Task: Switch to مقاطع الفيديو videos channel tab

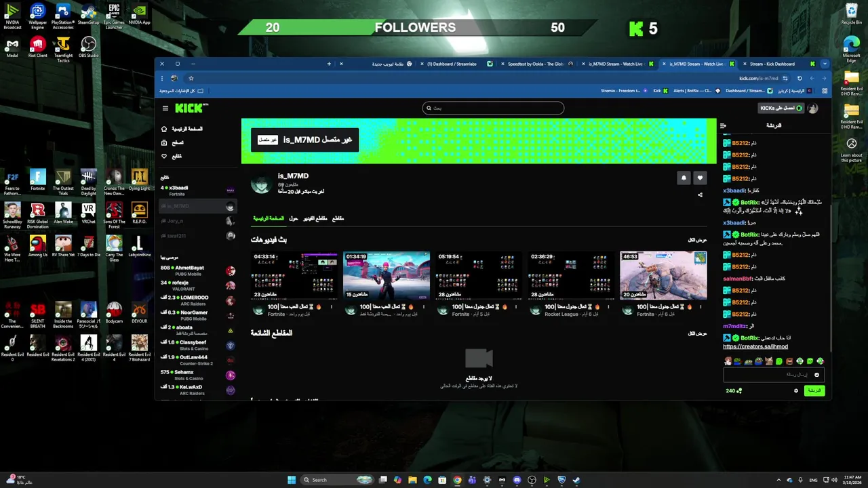Action: pos(315,218)
